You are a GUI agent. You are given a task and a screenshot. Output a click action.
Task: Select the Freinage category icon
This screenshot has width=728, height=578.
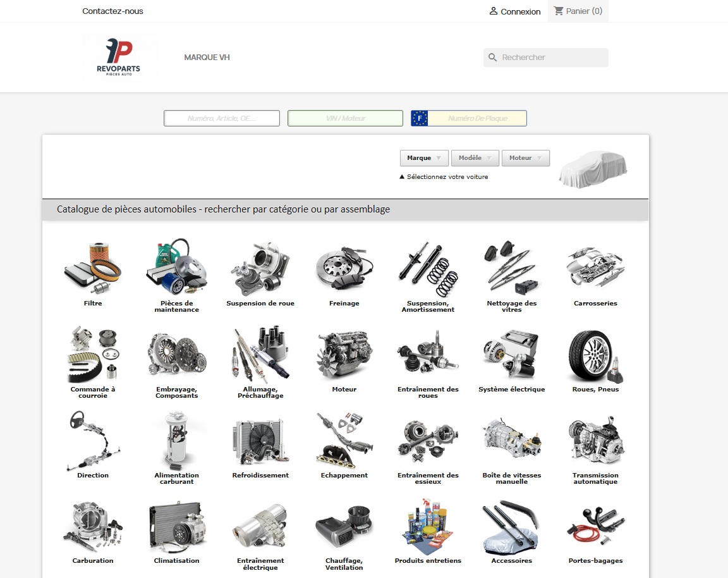click(x=344, y=269)
